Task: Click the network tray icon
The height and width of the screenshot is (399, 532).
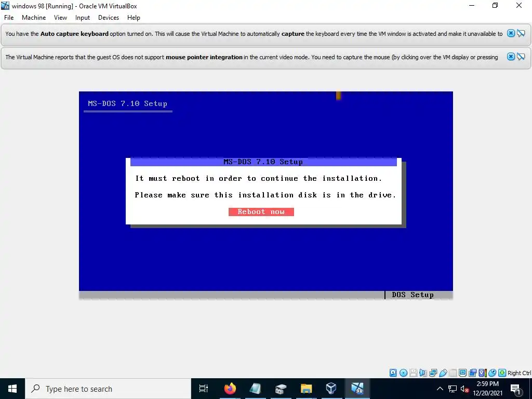Action: [453, 389]
